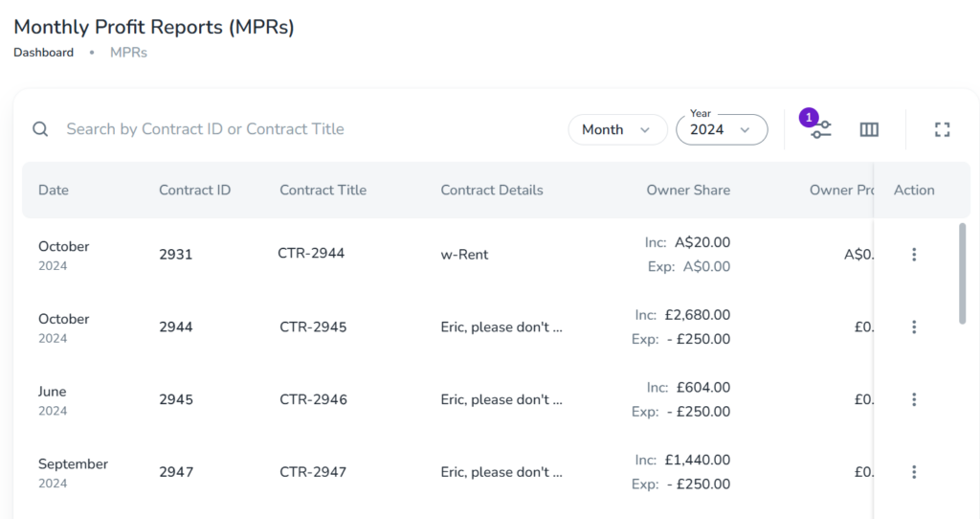Sort by Contract ID column header
980x519 pixels.
point(194,190)
